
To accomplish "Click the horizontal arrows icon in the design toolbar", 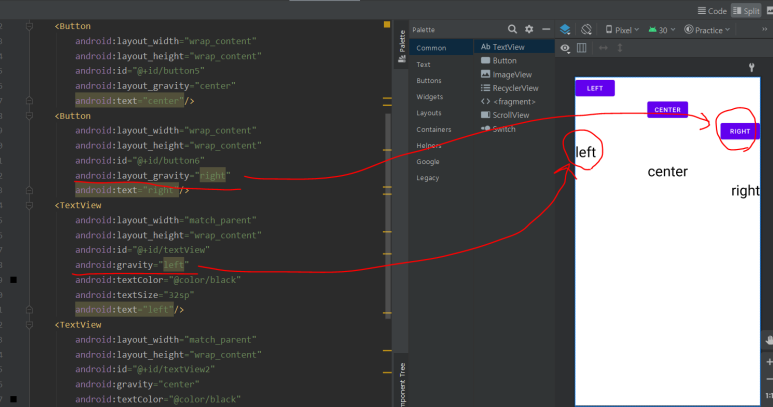I will pos(603,48).
